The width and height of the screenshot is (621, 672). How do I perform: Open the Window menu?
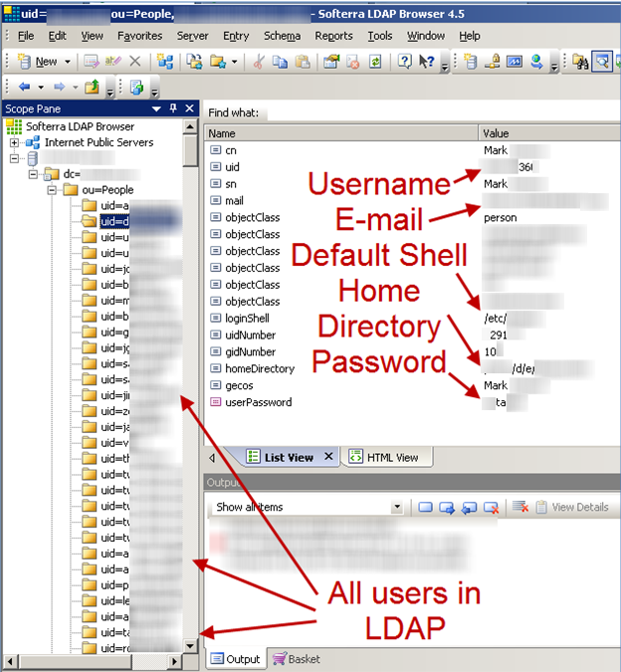pos(426,36)
